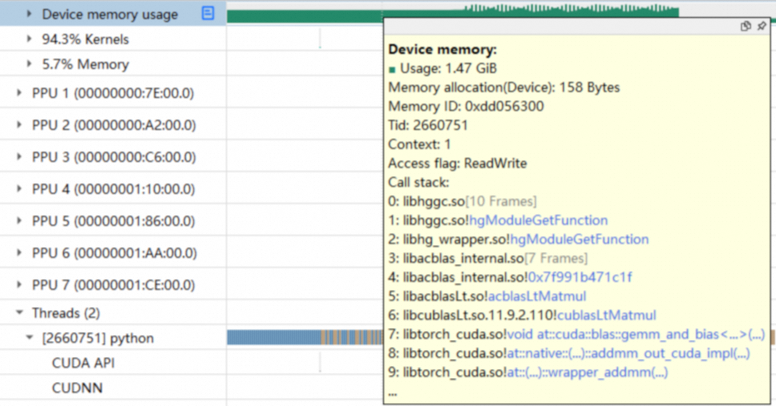Select the PPU 4 tree row
Viewport: 776px width, 406px height.
(x=112, y=189)
